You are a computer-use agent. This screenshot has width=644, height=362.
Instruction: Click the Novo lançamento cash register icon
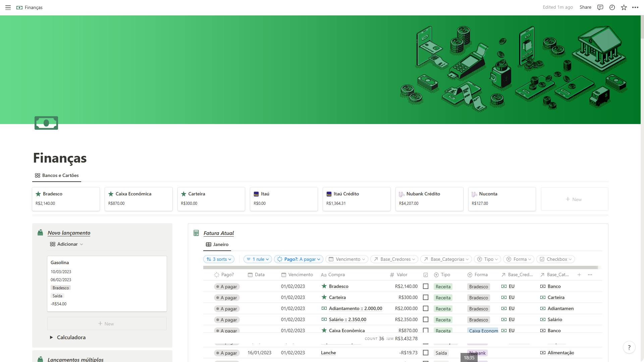[40, 232]
